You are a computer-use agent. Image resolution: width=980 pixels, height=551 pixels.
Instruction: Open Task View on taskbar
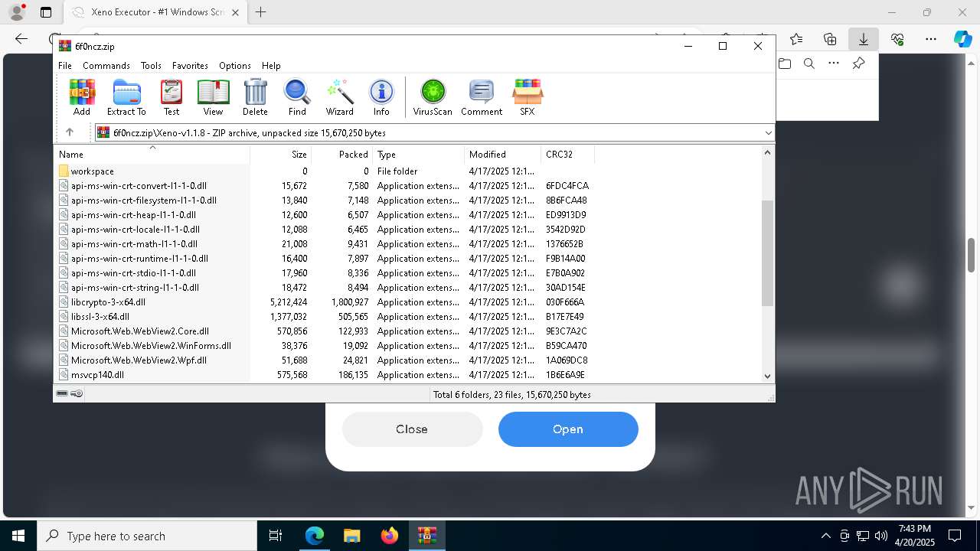[276, 536]
